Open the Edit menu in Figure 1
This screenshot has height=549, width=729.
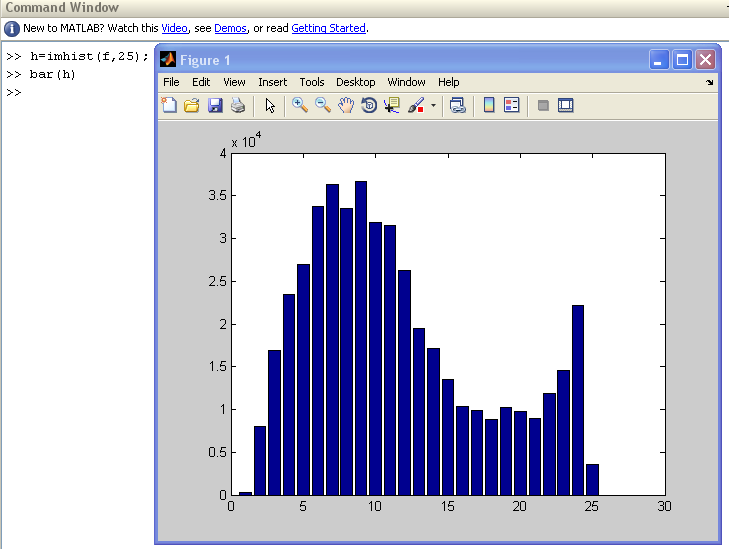(201, 82)
